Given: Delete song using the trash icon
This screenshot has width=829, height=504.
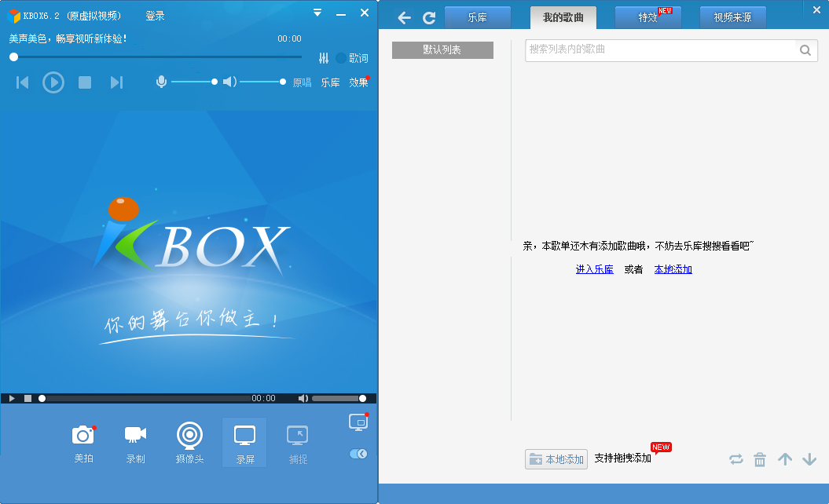Looking at the screenshot, I should (x=760, y=459).
